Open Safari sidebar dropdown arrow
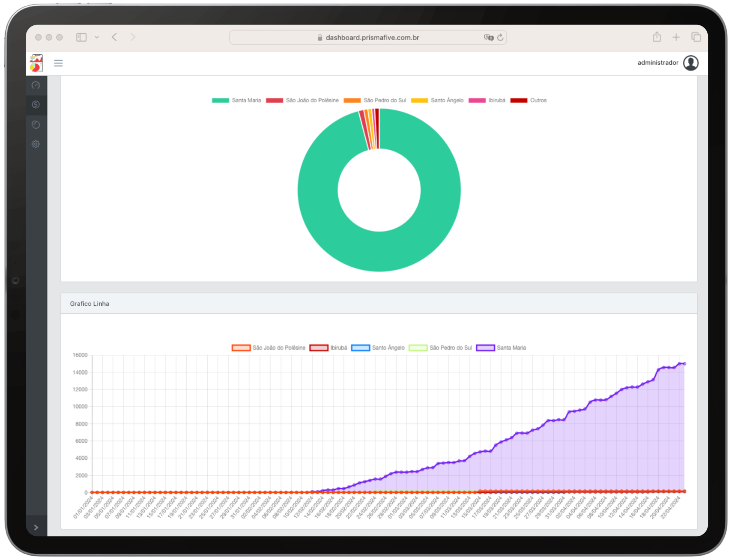 click(97, 37)
